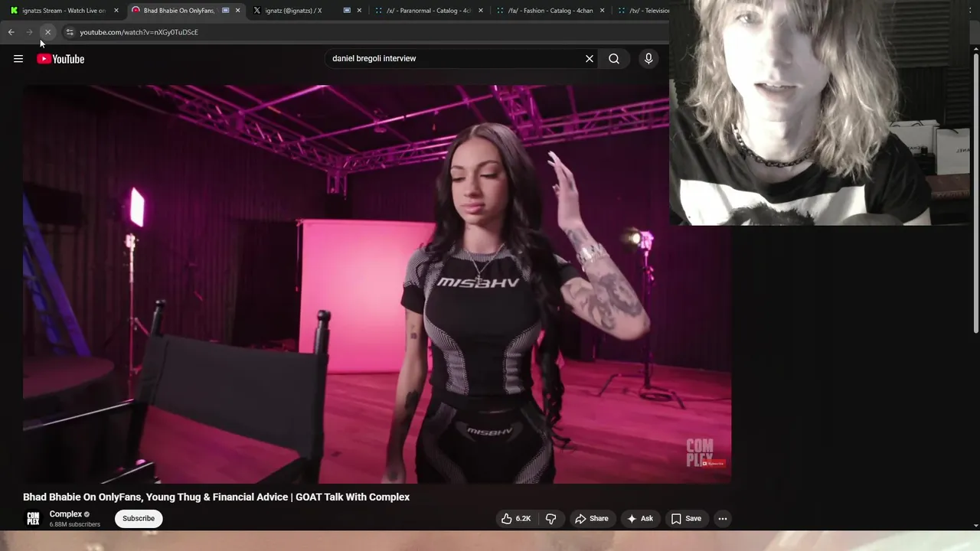The height and width of the screenshot is (551, 980).
Task: Open more actions ellipsis menu
Action: click(x=722, y=519)
